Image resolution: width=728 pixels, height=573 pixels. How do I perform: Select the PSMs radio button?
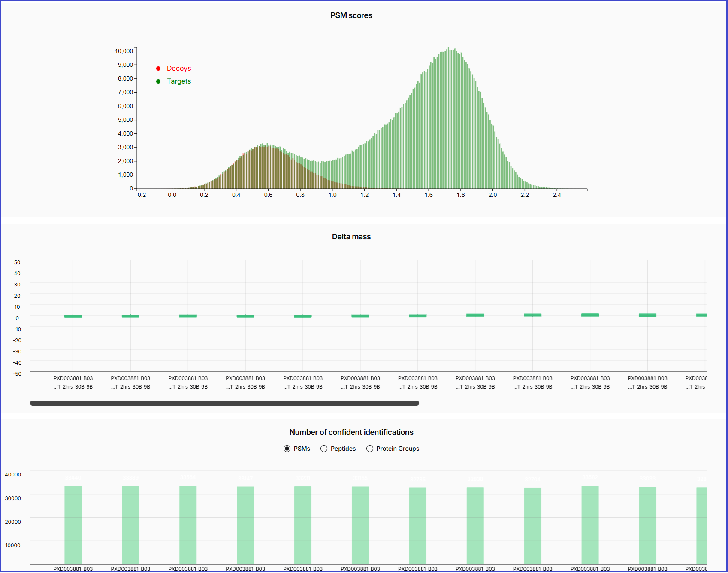tap(287, 449)
